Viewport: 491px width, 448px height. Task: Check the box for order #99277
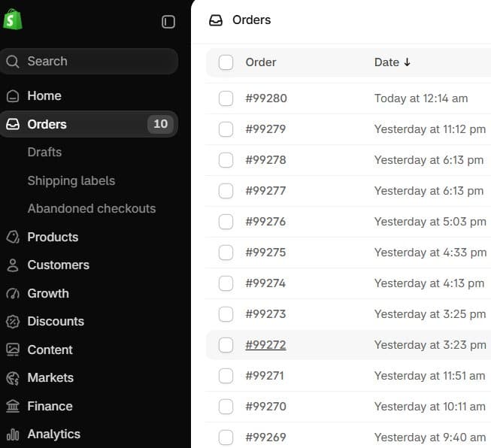coord(226,191)
